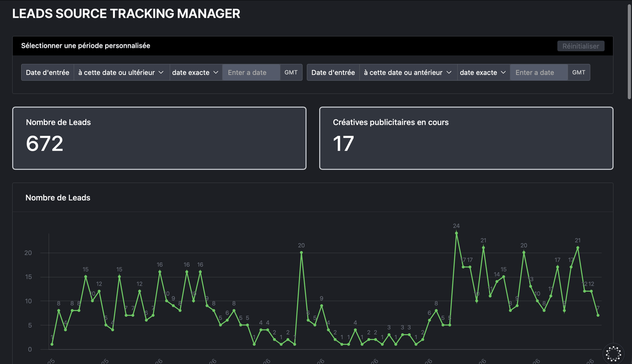The image size is (632, 364).
Task: Open the 'à cette date ou antérieur' dropdown
Action: point(408,72)
